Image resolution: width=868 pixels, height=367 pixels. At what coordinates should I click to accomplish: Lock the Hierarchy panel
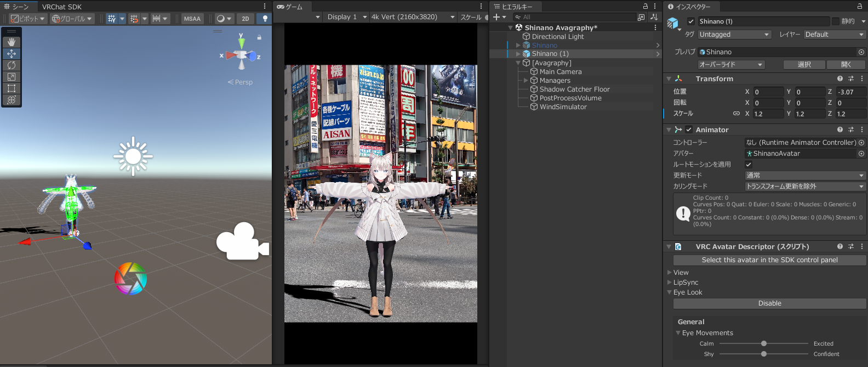point(646,6)
